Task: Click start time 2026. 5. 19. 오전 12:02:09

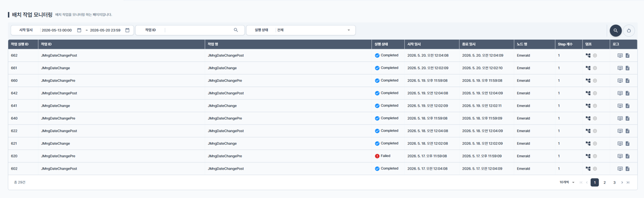Action: coord(428,106)
